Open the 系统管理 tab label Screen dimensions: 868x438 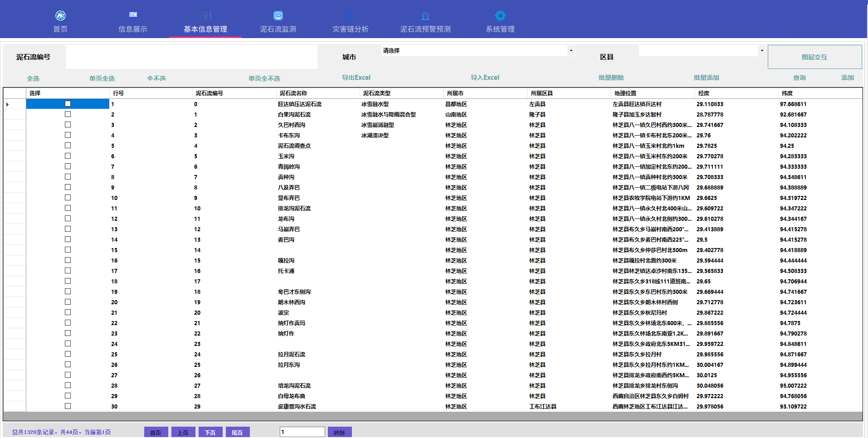[500, 29]
